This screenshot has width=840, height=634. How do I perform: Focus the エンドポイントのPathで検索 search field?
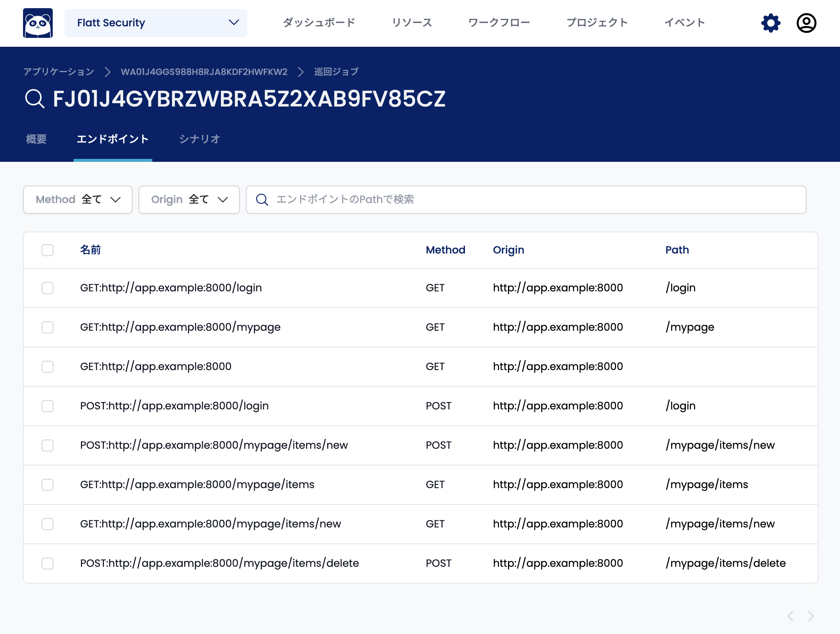pos(526,200)
